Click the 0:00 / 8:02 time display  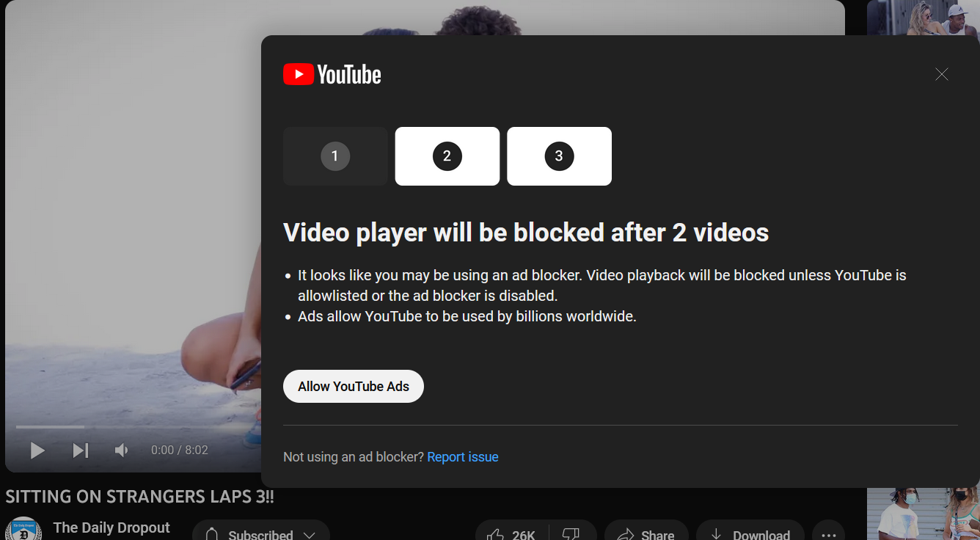(180, 450)
